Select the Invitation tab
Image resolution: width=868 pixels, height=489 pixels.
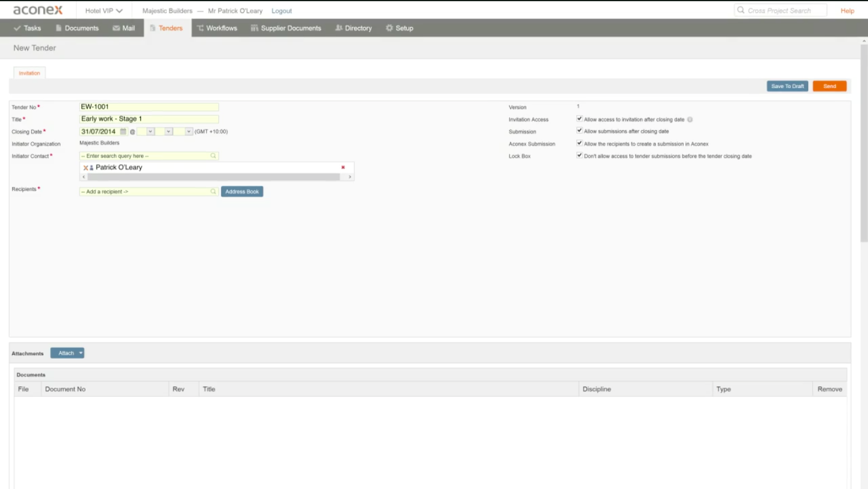pyautogui.click(x=30, y=73)
